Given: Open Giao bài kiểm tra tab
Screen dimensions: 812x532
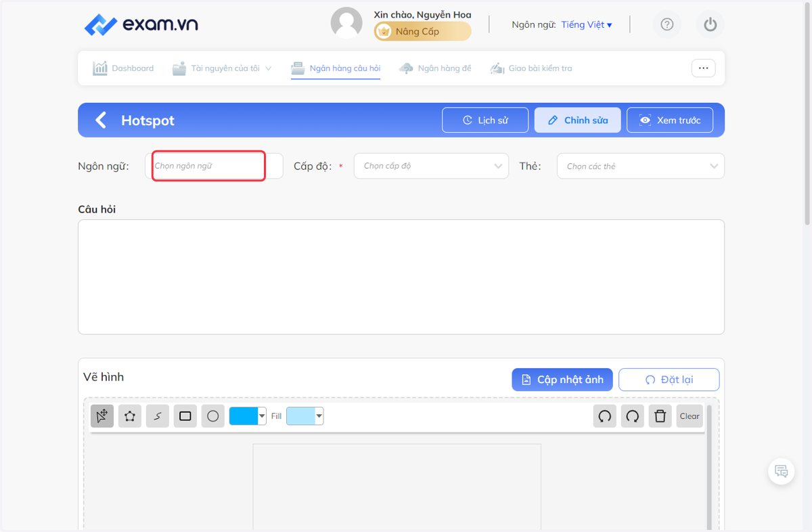Looking at the screenshot, I should click(x=531, y=68).
